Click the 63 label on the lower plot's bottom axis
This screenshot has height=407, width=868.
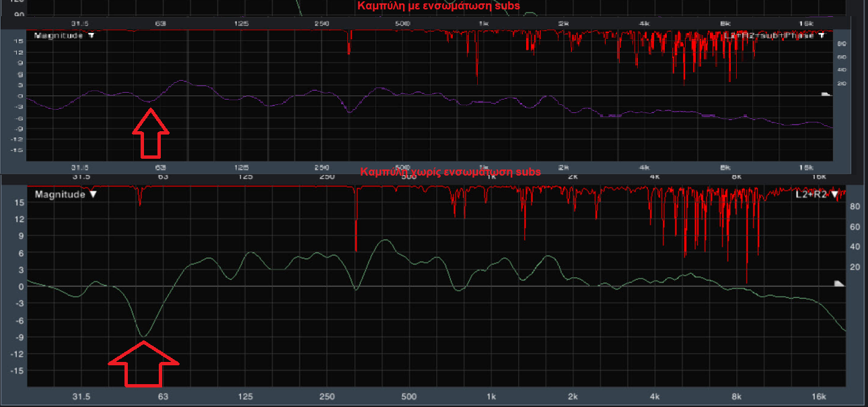(x=162, y=396)
